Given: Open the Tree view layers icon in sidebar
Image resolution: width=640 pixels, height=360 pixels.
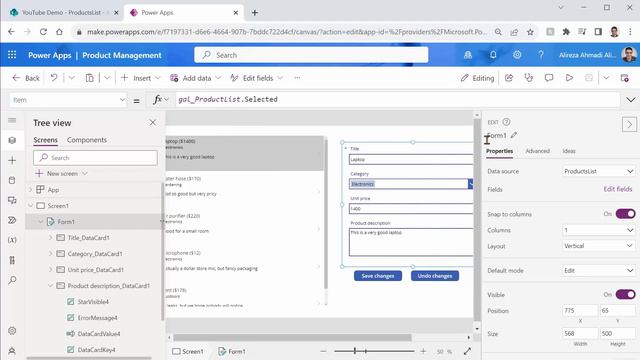Looking at the screenshot, I should click(x=12, y=140).
